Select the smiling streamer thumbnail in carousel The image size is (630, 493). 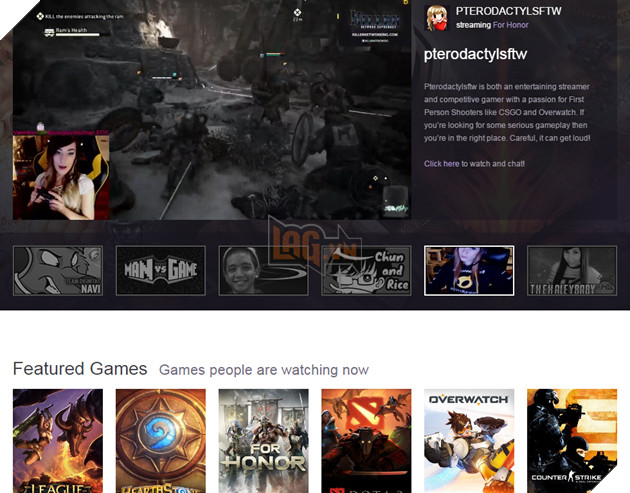(264, 271)
